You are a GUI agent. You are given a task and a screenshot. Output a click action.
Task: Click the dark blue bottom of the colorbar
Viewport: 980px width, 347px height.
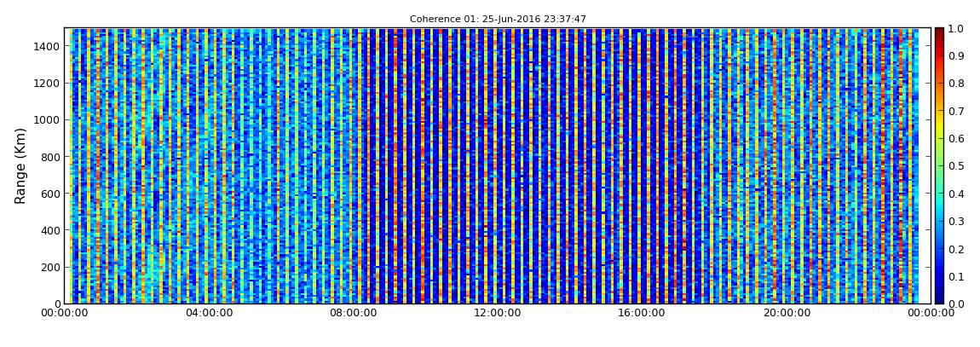click(x=939, y=298)
